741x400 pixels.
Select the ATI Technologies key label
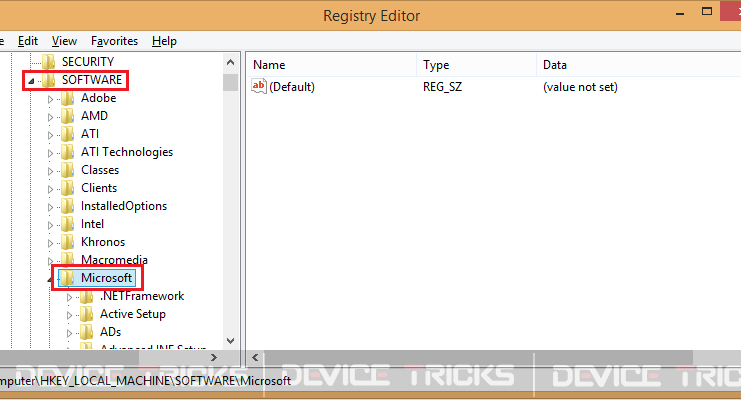tap(127, 152)
